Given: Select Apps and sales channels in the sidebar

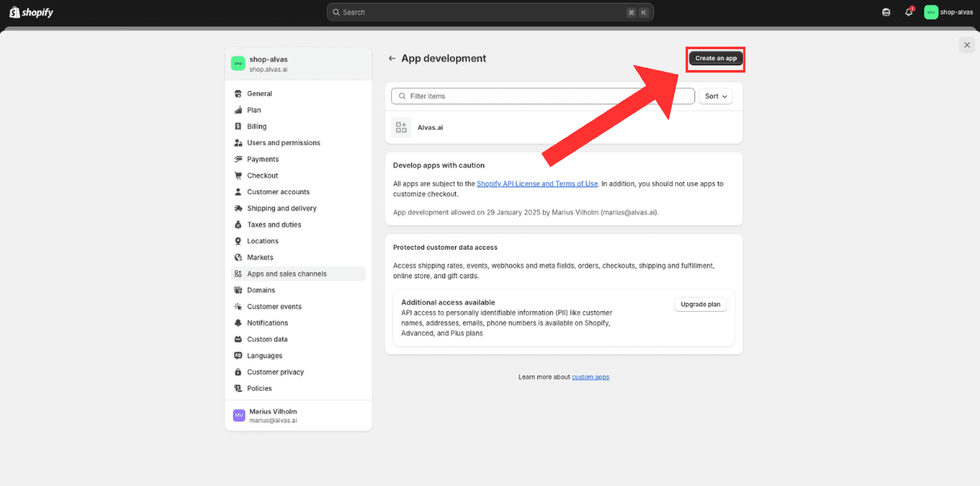Looking at the screenshot, I should [298, 274].
